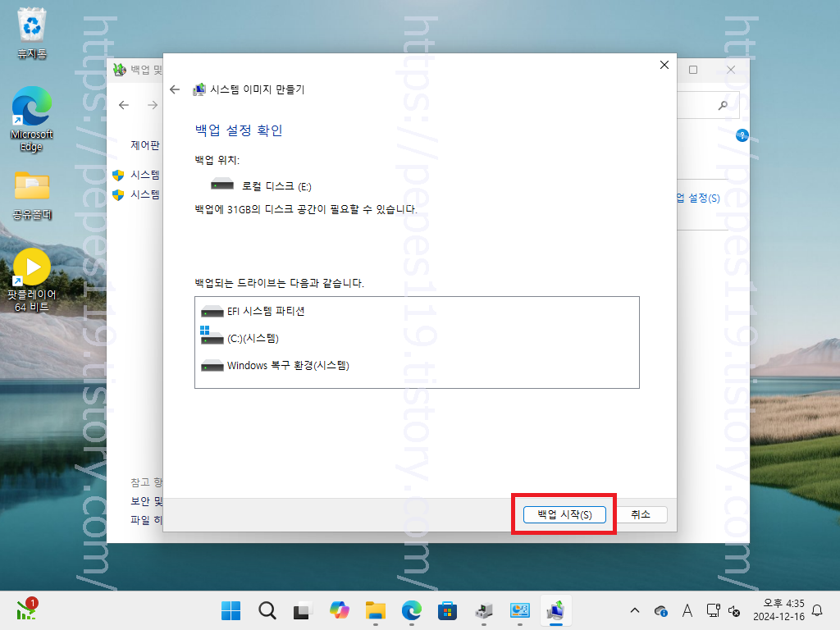Switch to backup wizard taskbar icon
840x630 pixels.
tap(556, 610)
